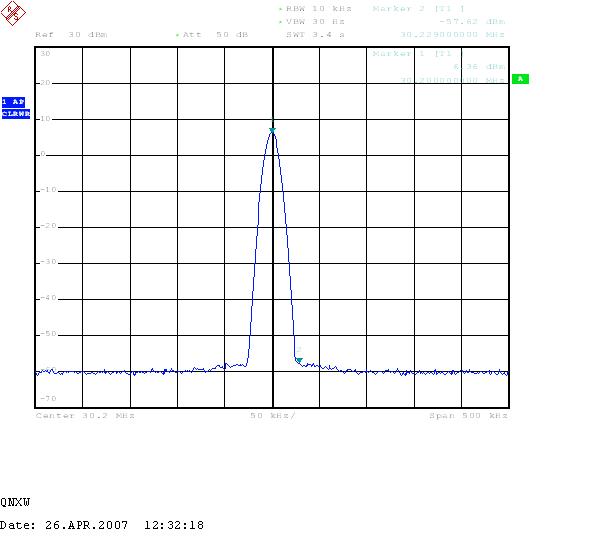Click the VBW 30 Hz setting

(315, 21)
